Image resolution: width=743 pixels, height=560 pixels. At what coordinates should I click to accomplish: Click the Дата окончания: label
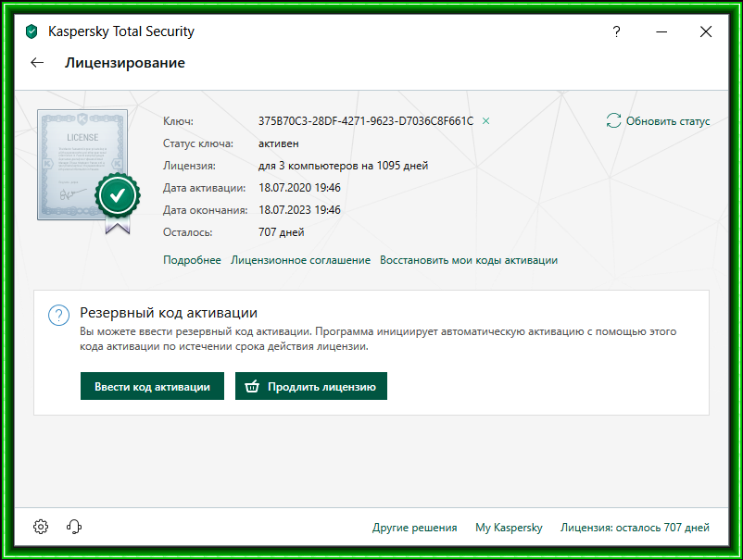click(205, 210)
